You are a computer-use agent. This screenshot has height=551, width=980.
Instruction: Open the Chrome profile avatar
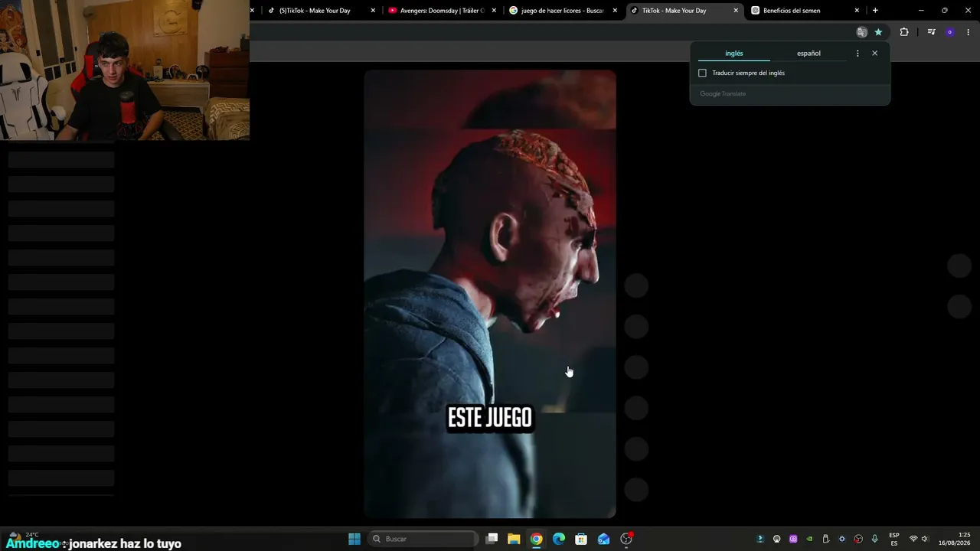coord(950,32)
